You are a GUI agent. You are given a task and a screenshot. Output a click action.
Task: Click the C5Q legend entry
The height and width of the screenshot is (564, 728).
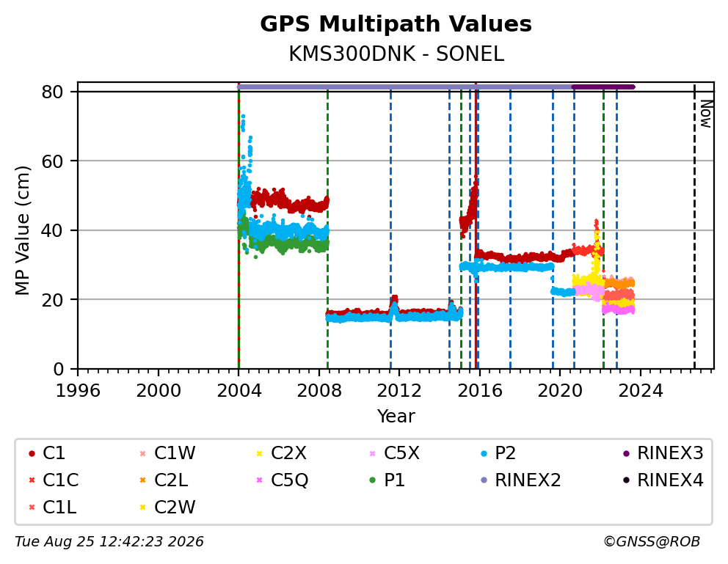[x=282, y=480]
